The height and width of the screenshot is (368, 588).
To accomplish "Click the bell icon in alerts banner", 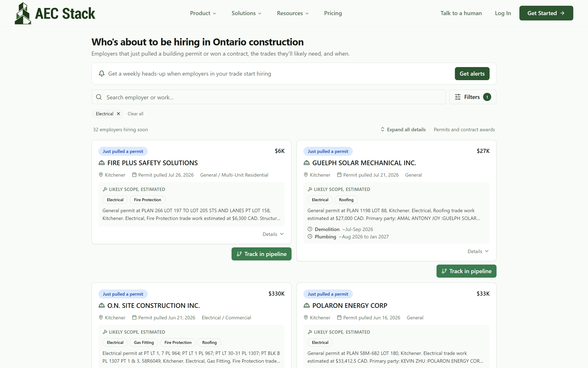I will (x=101, y=74).
